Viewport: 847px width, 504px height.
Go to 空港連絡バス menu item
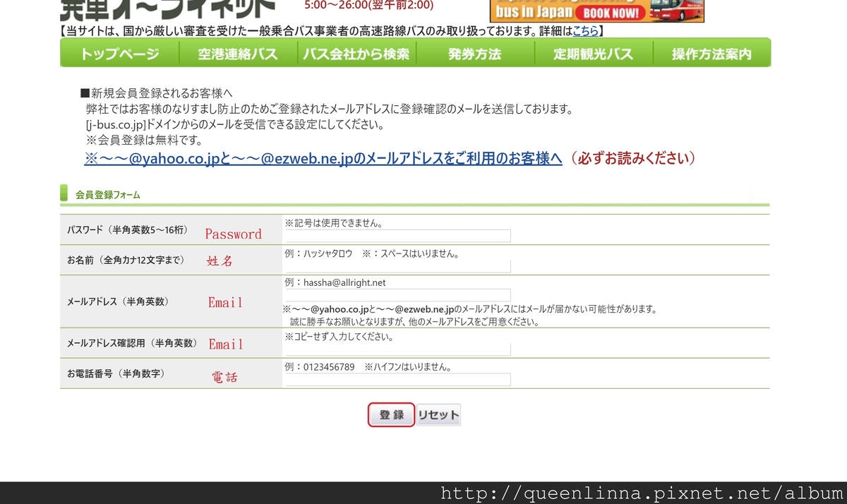tap(238, 54)
